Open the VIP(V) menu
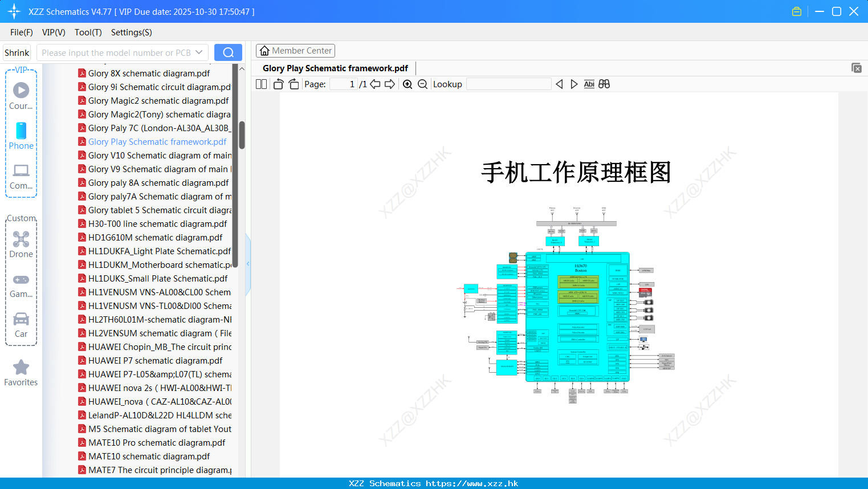868x489 pixels. 54,32
